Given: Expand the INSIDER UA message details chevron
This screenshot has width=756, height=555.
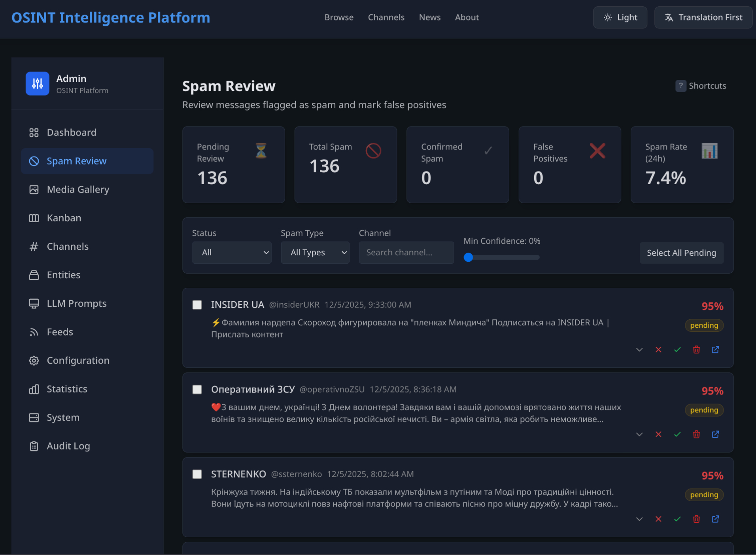Looking at the screenshot, I should coord(639,350).
